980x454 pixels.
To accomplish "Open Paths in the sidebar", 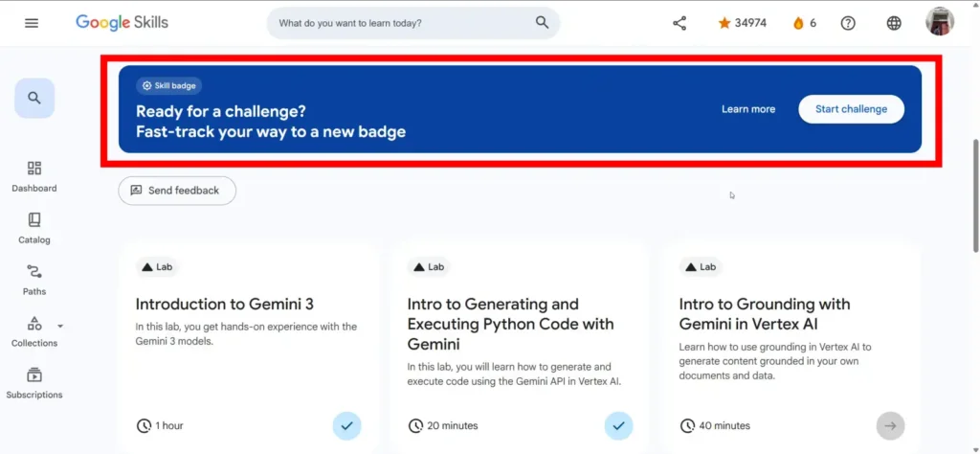I will (x=34, y=280).
